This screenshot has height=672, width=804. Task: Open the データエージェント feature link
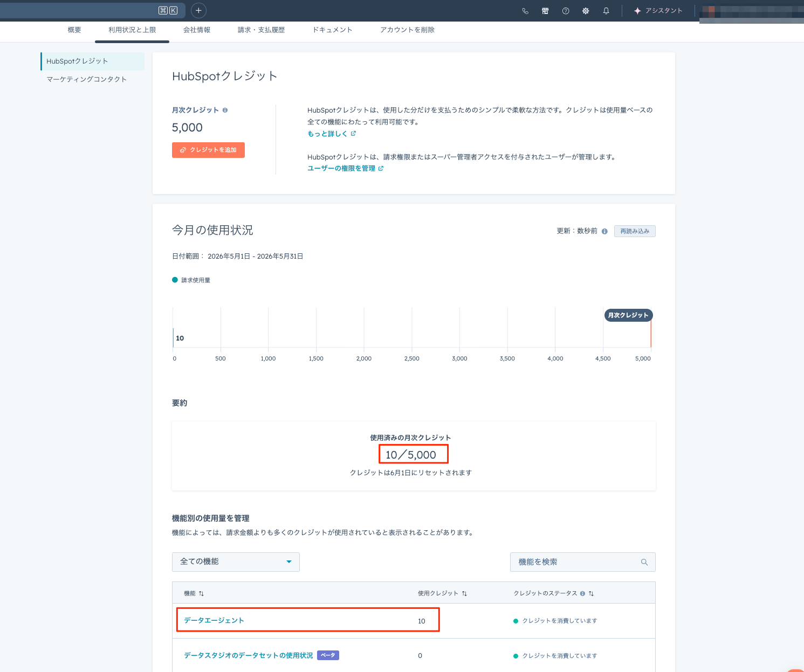click(x=214, y=621)
